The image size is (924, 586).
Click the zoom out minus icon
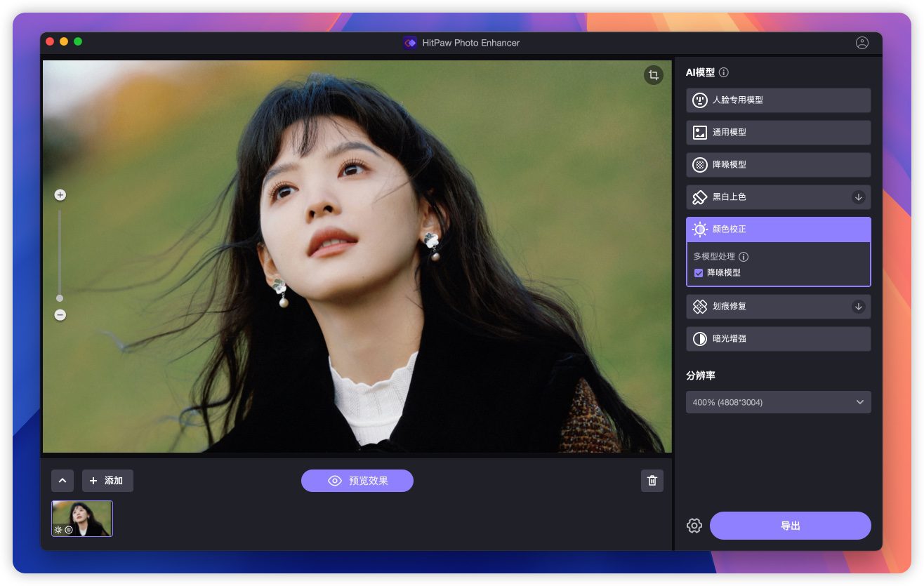tap(60, 315)
